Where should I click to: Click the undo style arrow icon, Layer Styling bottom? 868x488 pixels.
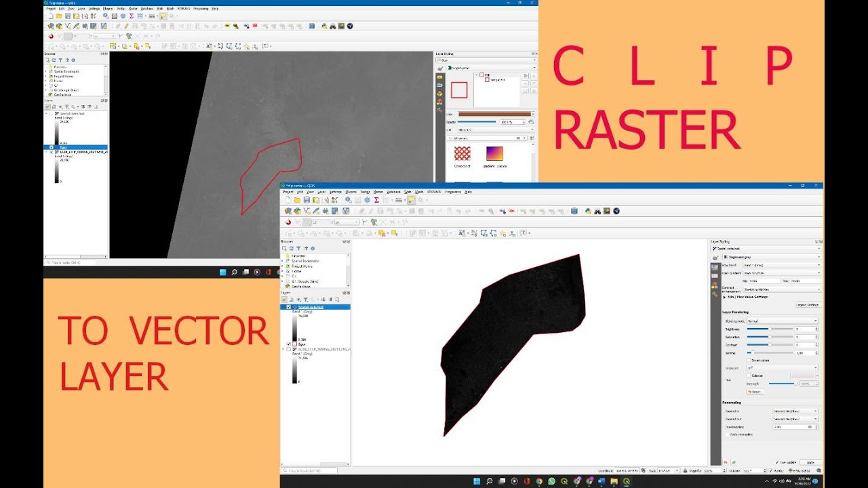726,462
